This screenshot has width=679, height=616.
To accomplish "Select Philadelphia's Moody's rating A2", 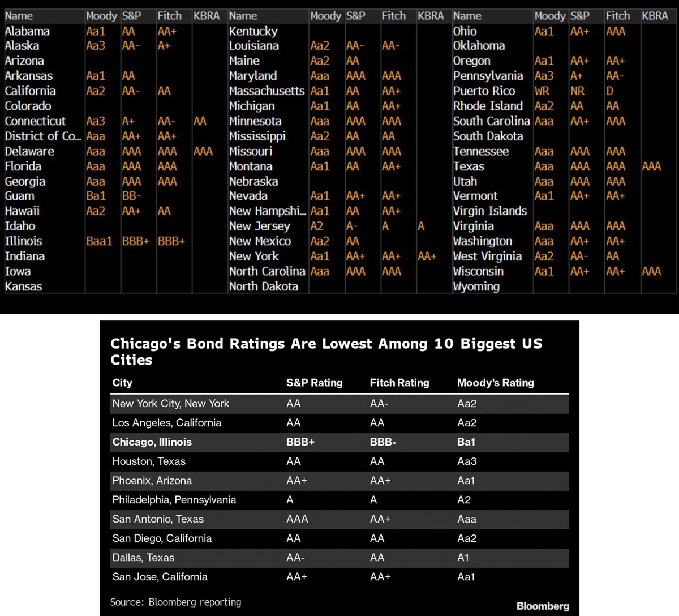I will click(x=464, y=500).
